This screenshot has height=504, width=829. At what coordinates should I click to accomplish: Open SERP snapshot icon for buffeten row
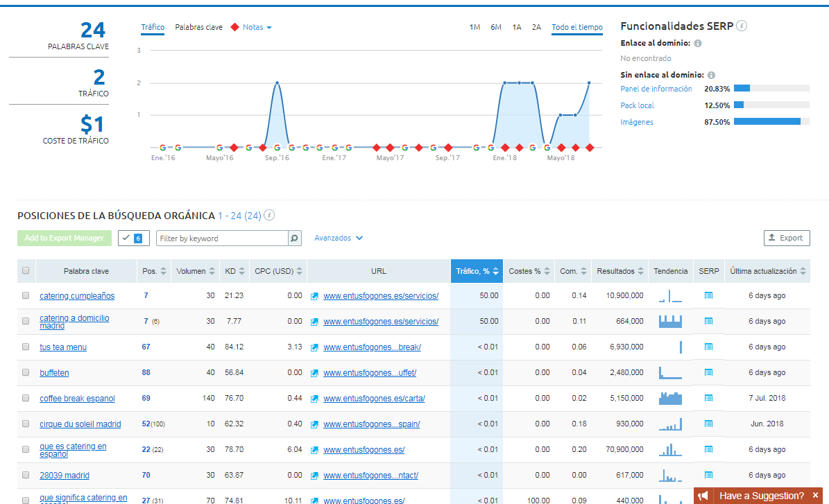pos(708,373)
